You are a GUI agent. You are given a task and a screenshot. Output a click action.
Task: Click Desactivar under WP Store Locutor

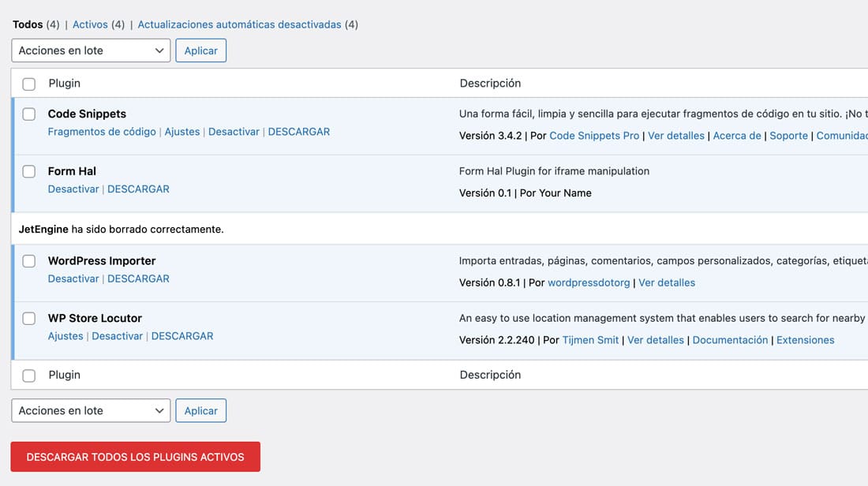pos(118,336)
